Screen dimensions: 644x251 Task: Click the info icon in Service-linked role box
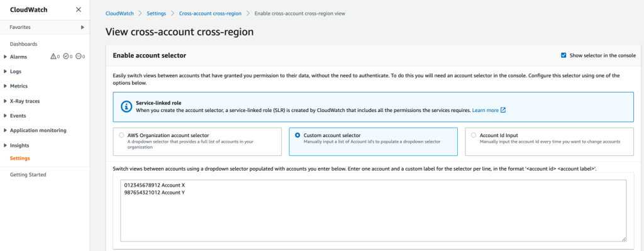[x=126, y=106]
